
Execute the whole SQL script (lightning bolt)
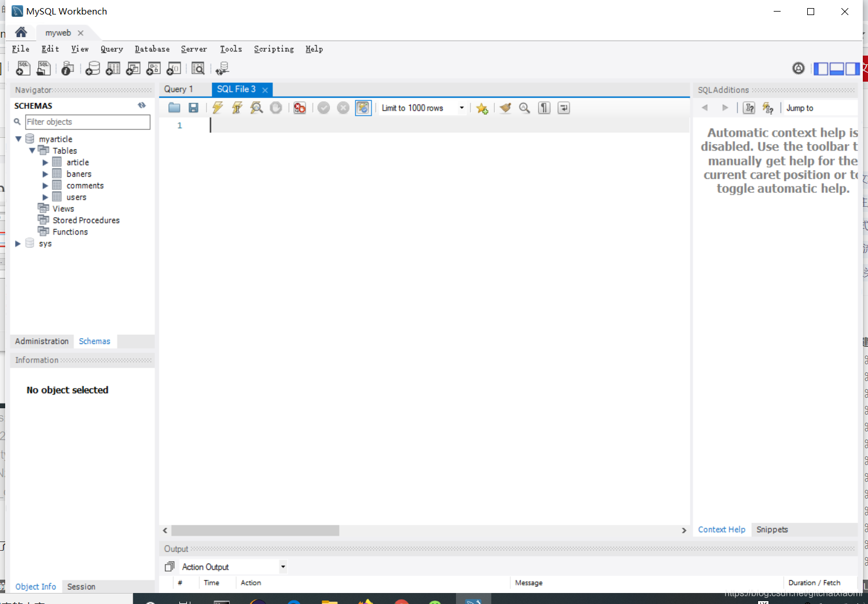click(218, 108)
